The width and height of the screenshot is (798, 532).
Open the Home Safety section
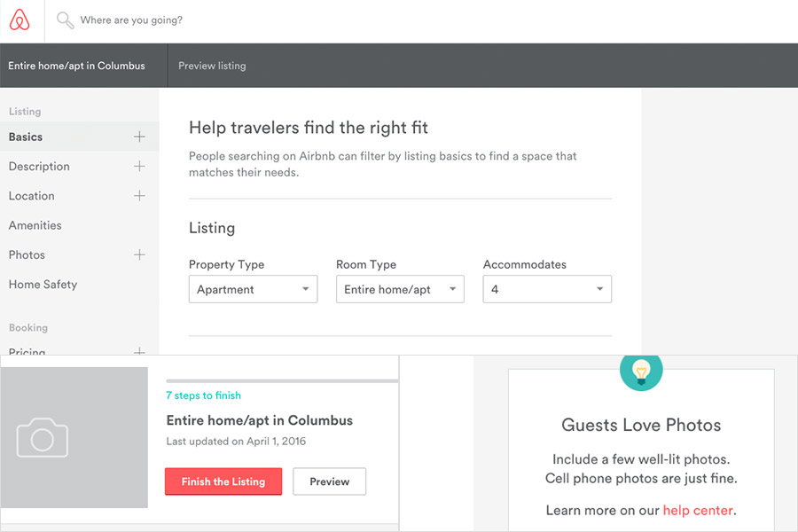click(43, 284)
